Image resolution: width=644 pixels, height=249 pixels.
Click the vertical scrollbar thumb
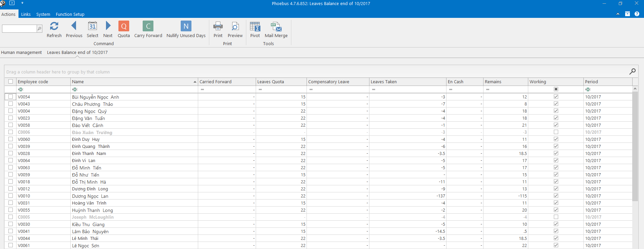point(635,146)
